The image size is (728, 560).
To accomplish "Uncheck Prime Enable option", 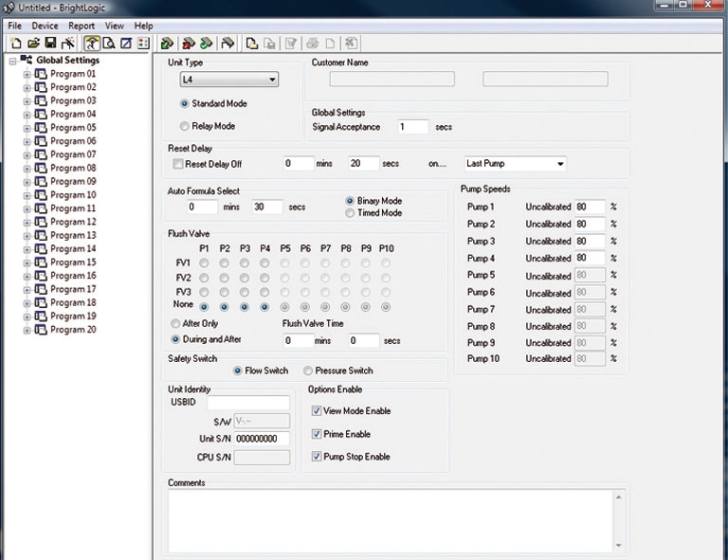I will point(317,434).
